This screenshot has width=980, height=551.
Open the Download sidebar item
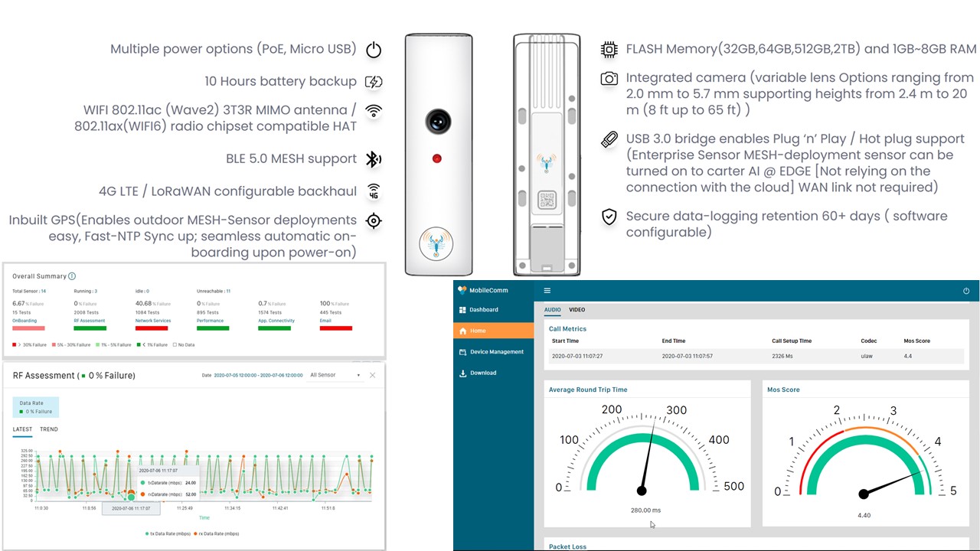click(482, 373)
